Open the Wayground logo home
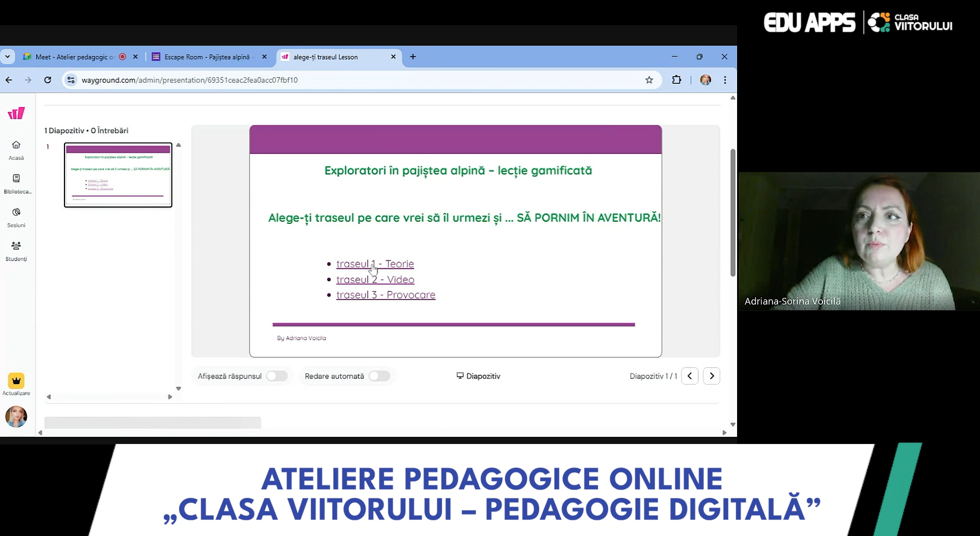 pyautogui.click(x=16, y=113)
